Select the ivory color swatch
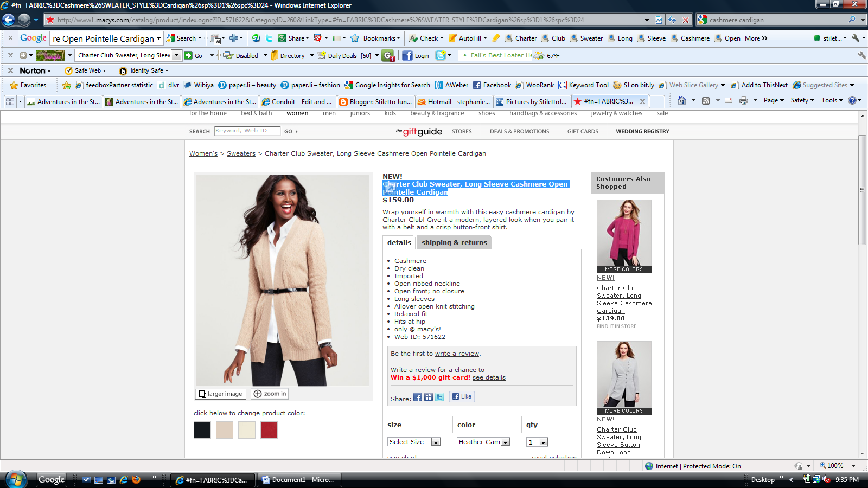Screen dimensions: 868x488 point(247,430)
